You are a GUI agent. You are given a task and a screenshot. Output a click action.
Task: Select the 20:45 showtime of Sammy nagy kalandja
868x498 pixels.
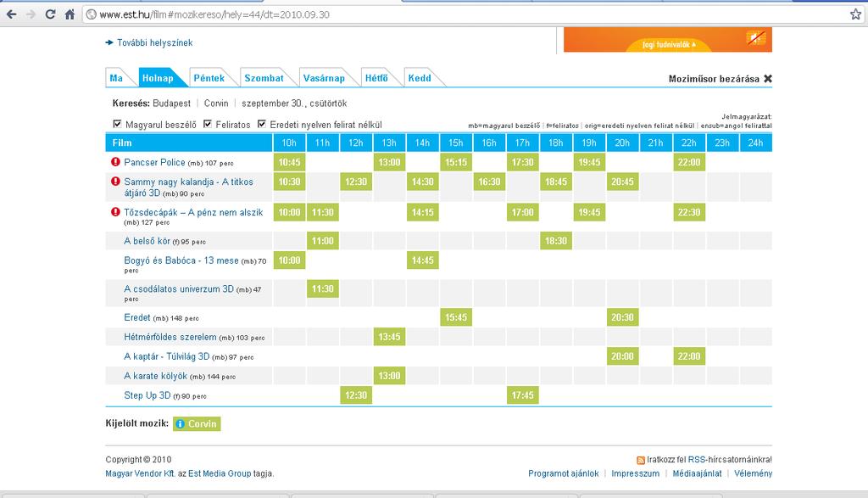623,182
